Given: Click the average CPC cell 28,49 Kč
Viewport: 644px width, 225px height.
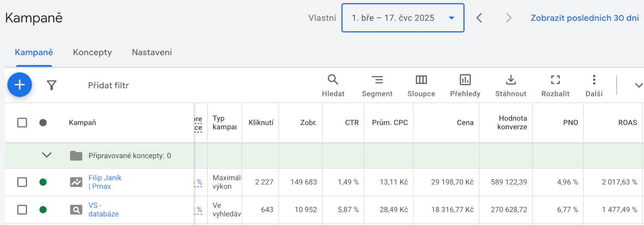Looking at the screenshot, I should click(394, 210).
